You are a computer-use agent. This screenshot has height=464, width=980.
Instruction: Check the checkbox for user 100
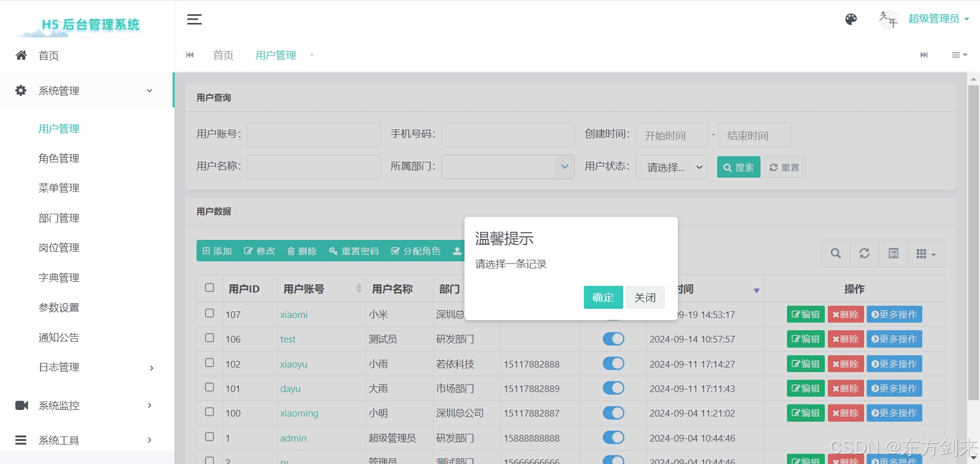pos(209,411)
